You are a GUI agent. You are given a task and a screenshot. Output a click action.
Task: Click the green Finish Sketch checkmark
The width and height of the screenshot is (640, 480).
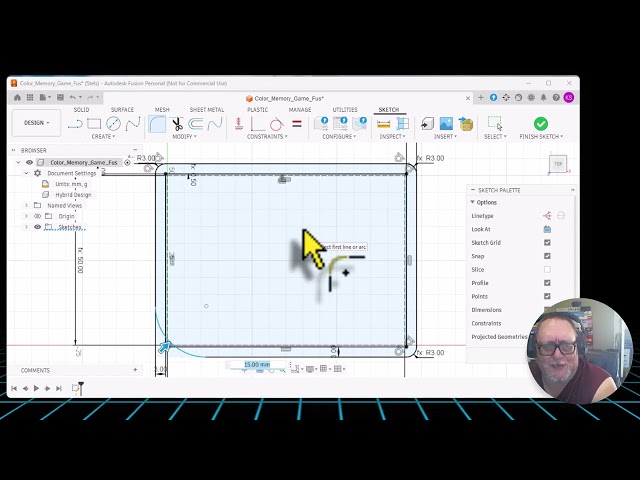tap(541, 123)
